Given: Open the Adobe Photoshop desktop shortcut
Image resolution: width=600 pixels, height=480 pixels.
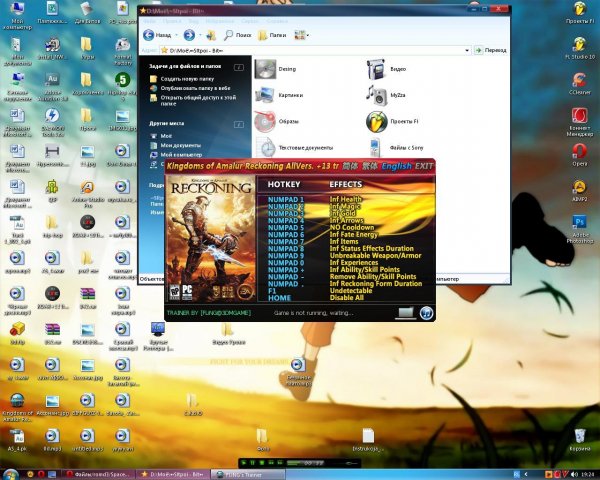Looking at the screenshot, I should 579,229.
